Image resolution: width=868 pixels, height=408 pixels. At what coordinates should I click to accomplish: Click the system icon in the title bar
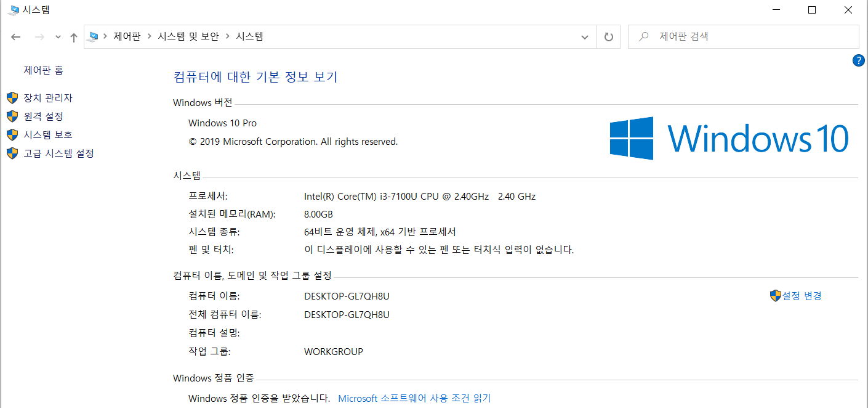coord(14,10)
